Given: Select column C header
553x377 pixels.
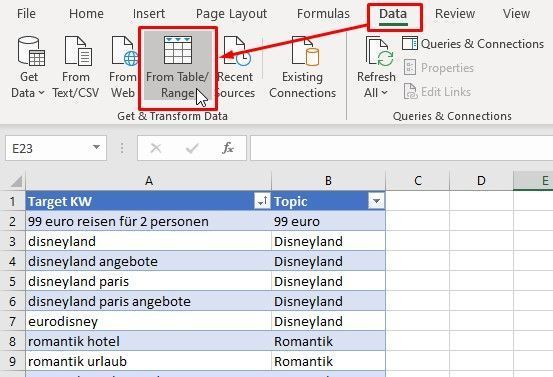Looking at the screenshot, I should [x=418, y=181].
